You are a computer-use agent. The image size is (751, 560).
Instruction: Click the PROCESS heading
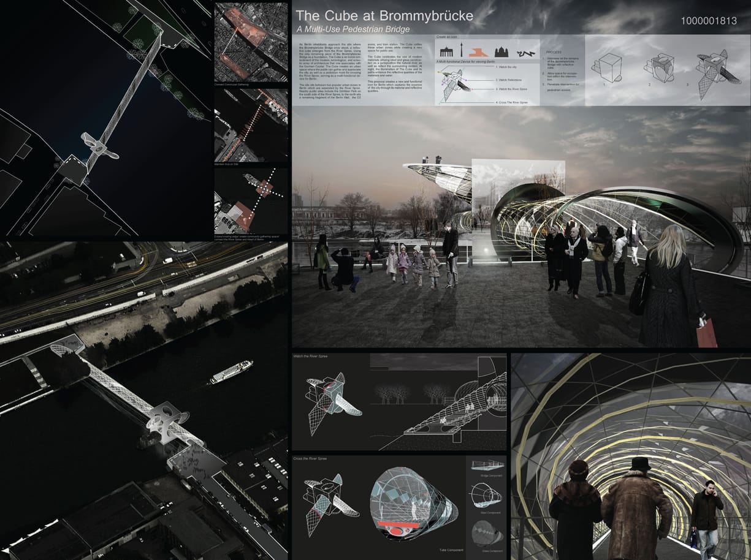(552, 53)
